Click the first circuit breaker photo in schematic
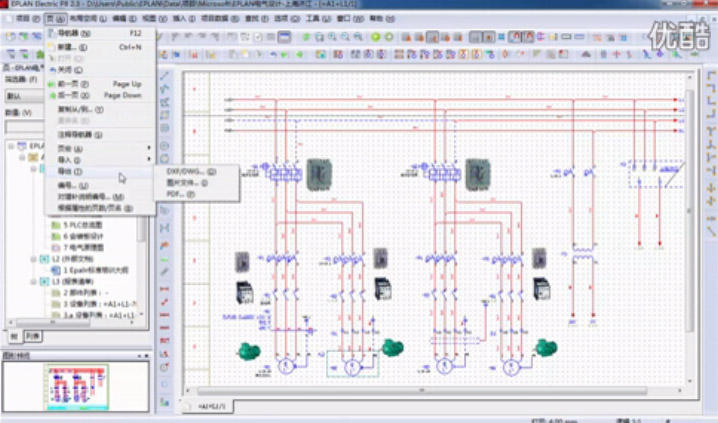 (x=319, y=174)
